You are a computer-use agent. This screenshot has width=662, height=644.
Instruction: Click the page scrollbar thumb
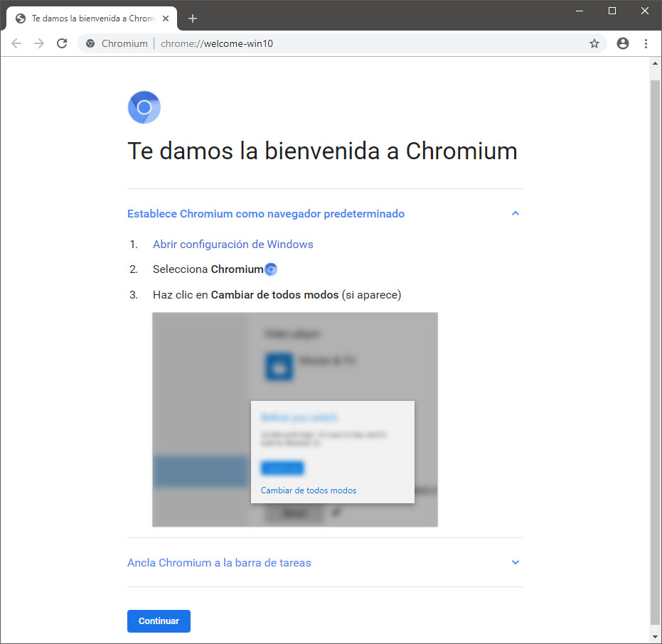[656, 353]
